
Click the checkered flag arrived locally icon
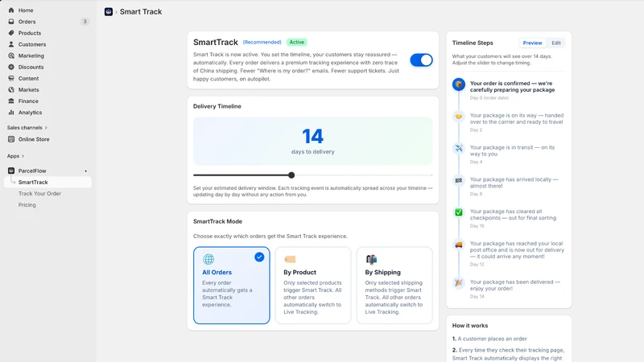(x=459, y=180)
